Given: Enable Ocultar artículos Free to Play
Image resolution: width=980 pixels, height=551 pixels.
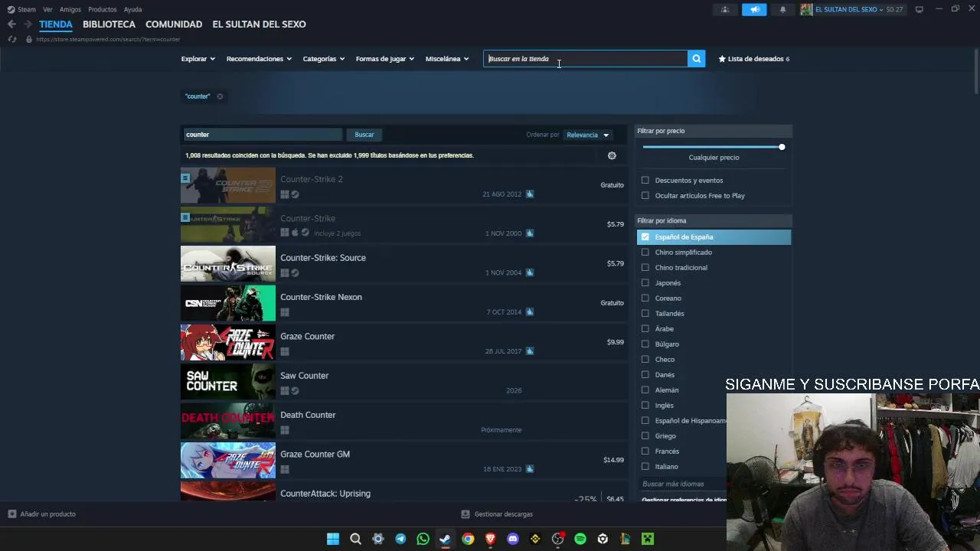Looking at the screenshot, I should pos(645,196).
